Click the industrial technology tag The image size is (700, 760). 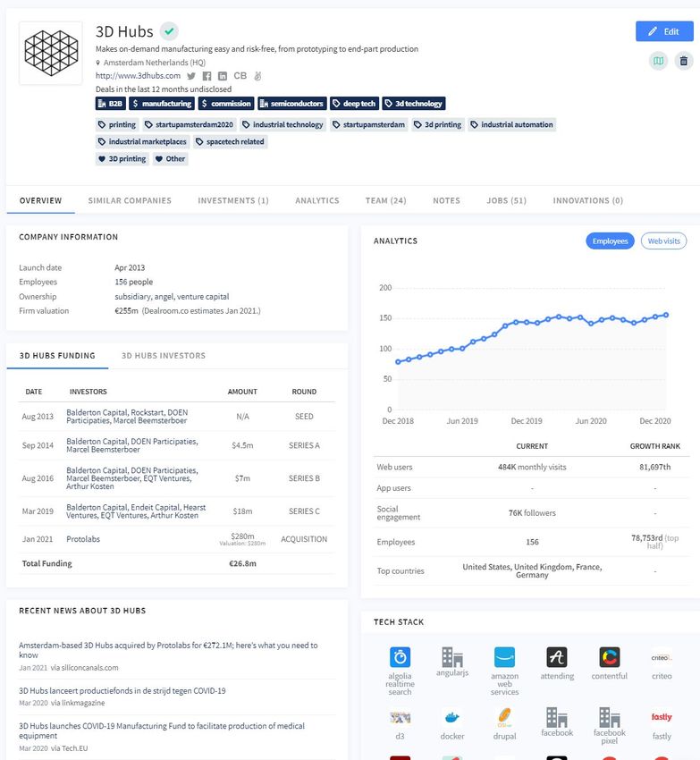click(283, 124)
